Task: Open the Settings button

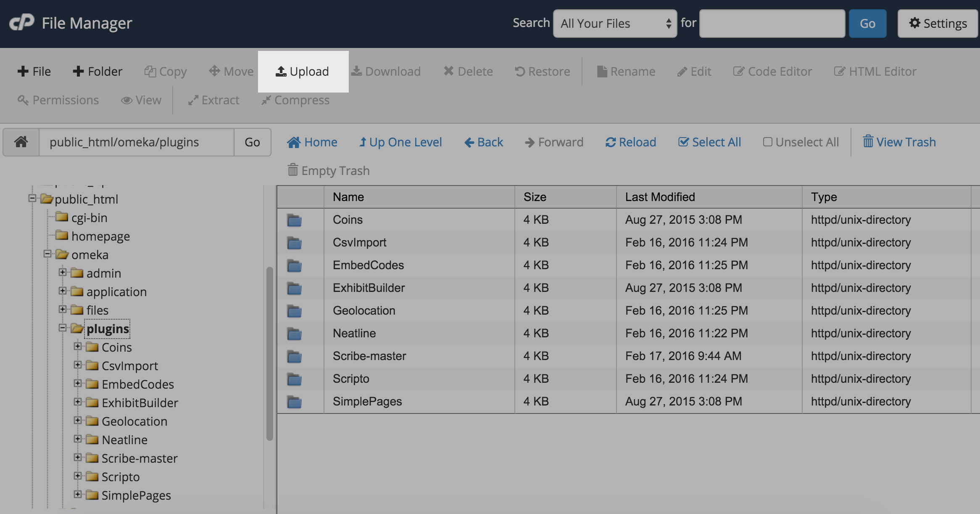Action: [x=938, y=24]
